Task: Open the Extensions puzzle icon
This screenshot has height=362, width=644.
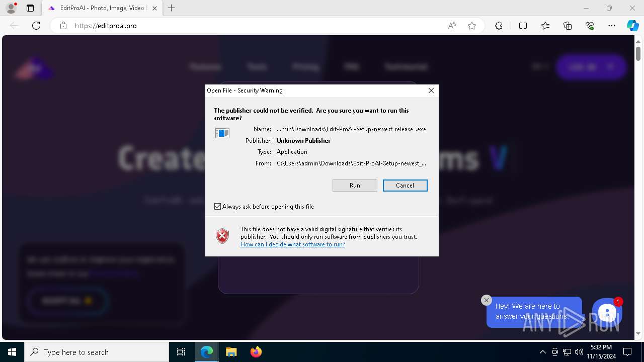Action: (x=499, y=26)
